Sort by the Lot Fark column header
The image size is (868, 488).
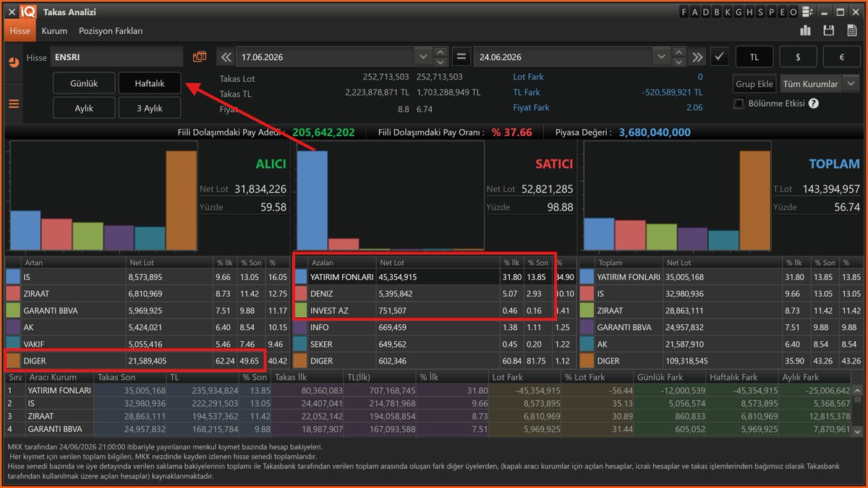(x=526, y=377)
